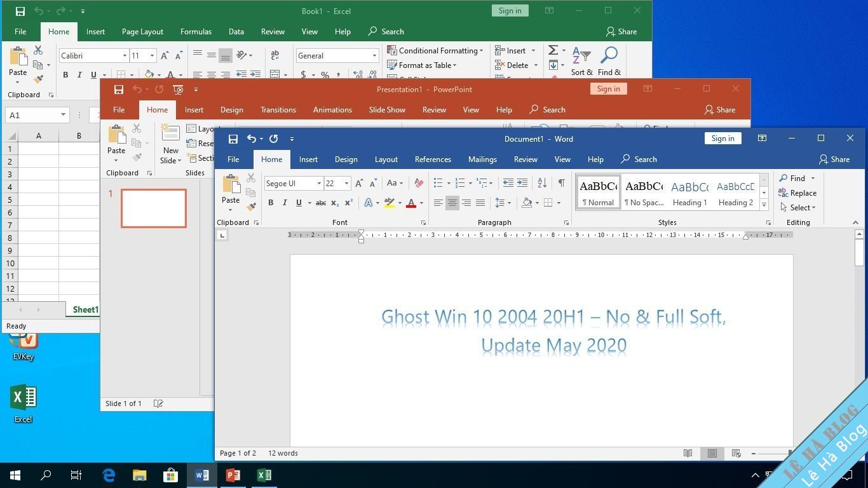Screen dimensions: 868x488
Task: Change text orientation in Excel ribbon
Action: 242,55
